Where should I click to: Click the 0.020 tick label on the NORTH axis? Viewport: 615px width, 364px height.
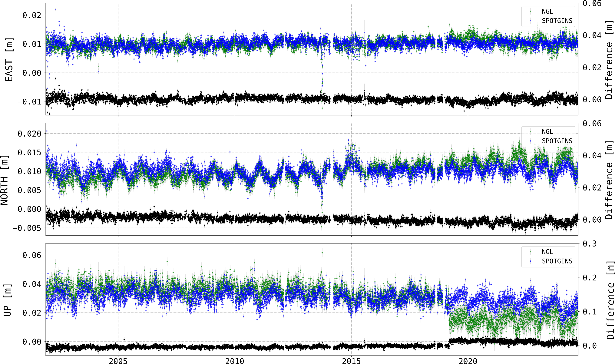(29, 134)
